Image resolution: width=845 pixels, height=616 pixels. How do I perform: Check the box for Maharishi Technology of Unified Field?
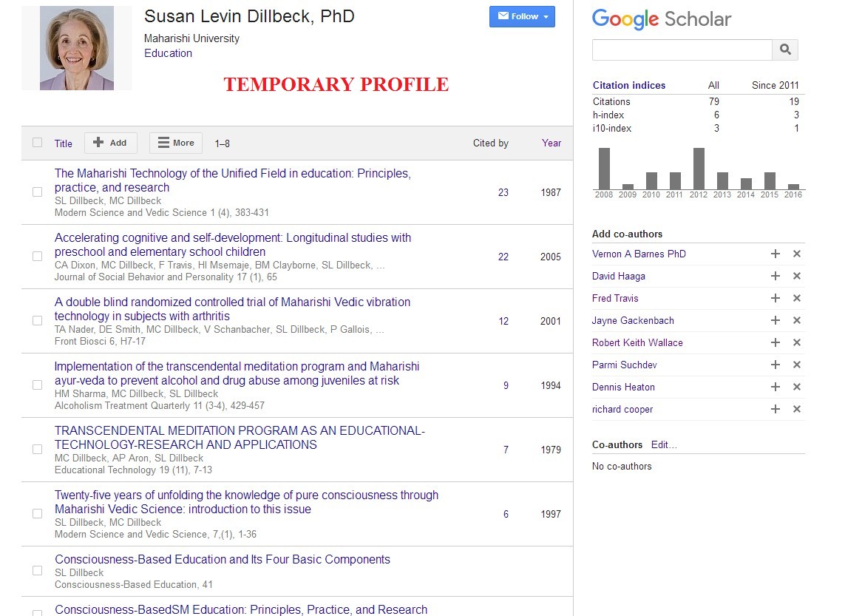[x=37, y=192]
